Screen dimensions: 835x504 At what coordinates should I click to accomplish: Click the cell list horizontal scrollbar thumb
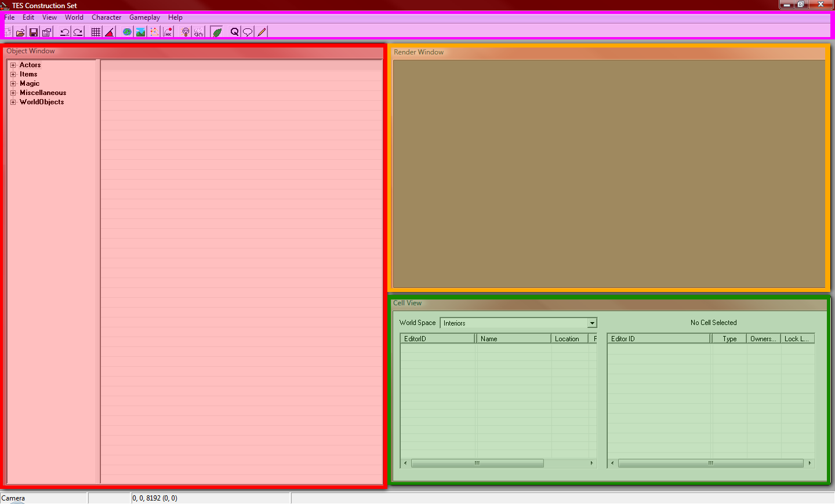[477, 463]
